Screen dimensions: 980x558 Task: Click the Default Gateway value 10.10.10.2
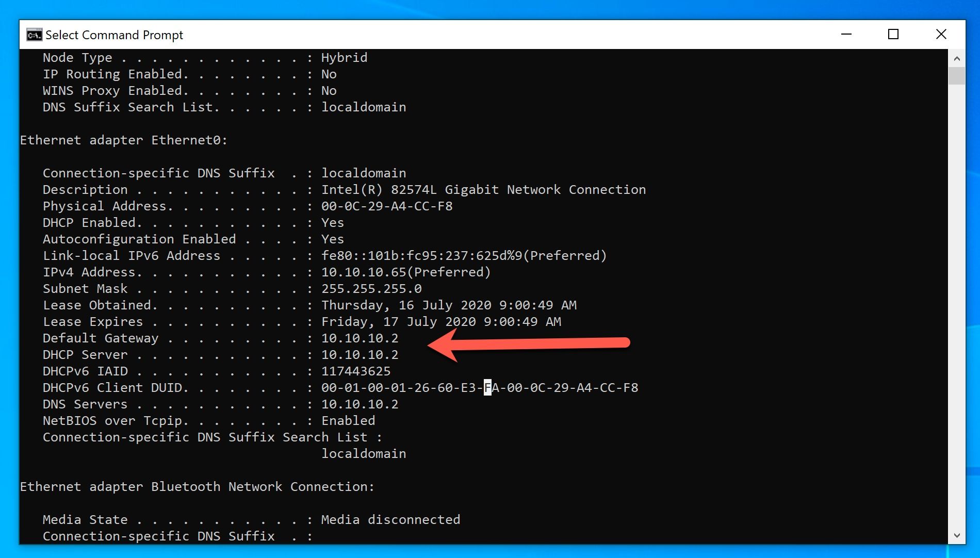(x=360, y=338)
